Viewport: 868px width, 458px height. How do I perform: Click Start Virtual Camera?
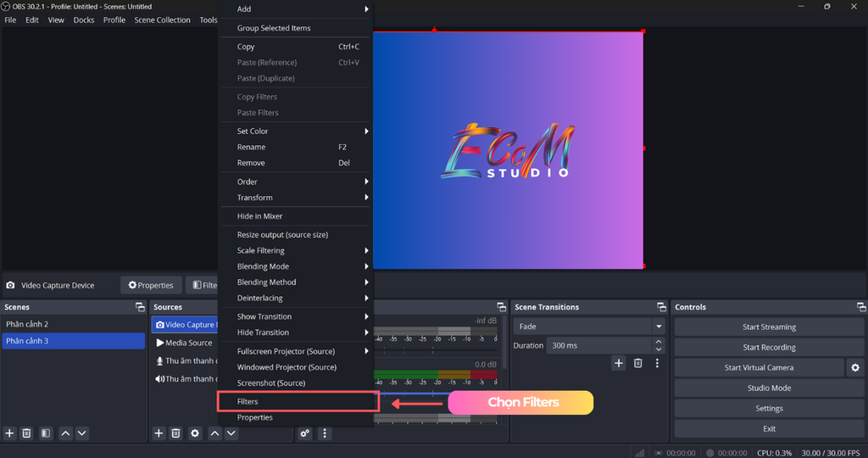click(x=759, y=368)
